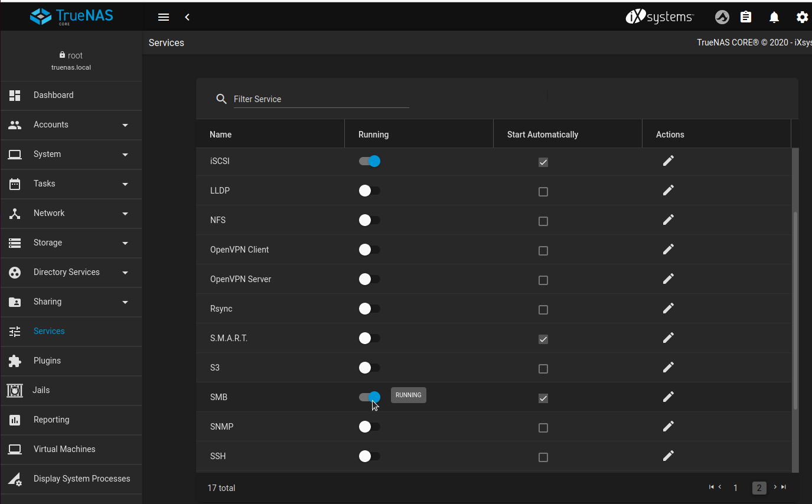Turn off the SMB running toggle
812x504 pixels.
pos(370,397)
